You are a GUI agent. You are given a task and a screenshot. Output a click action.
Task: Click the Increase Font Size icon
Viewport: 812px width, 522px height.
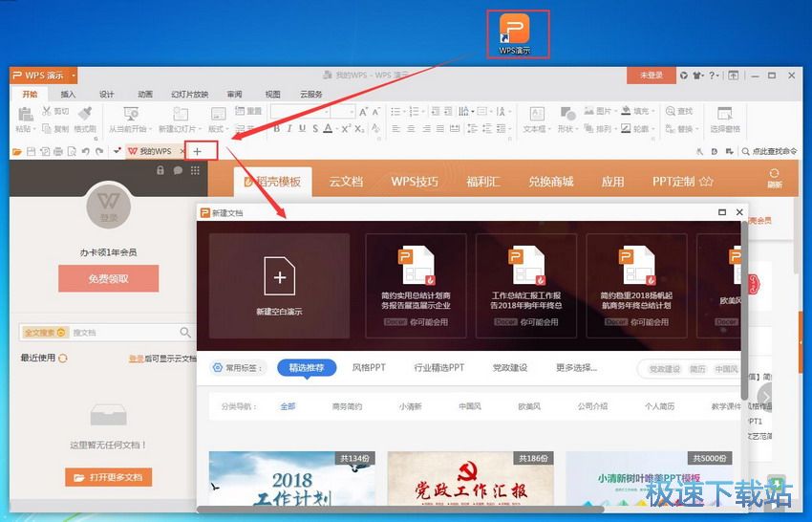363,112
